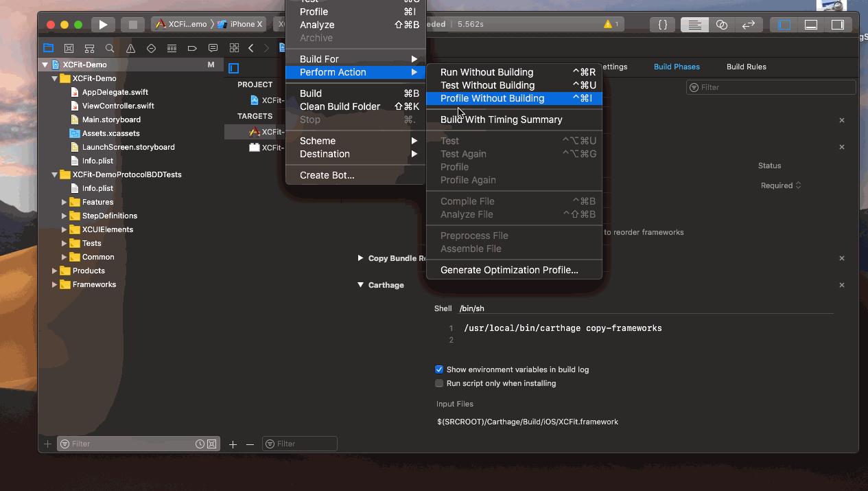This screenshot has height=491, width=868.
Task: Switch to the Assistant editor view
Action: 721,25
